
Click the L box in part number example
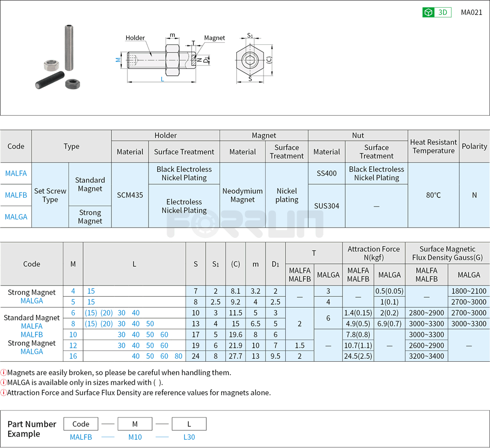(x=189, y=424)
